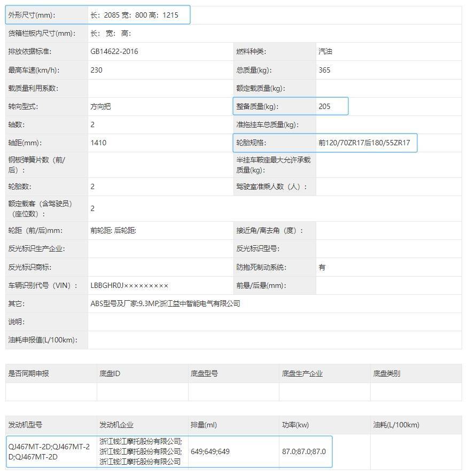Select tire spec 前120/70ZR17后180/55ZR17

point(364,143)
